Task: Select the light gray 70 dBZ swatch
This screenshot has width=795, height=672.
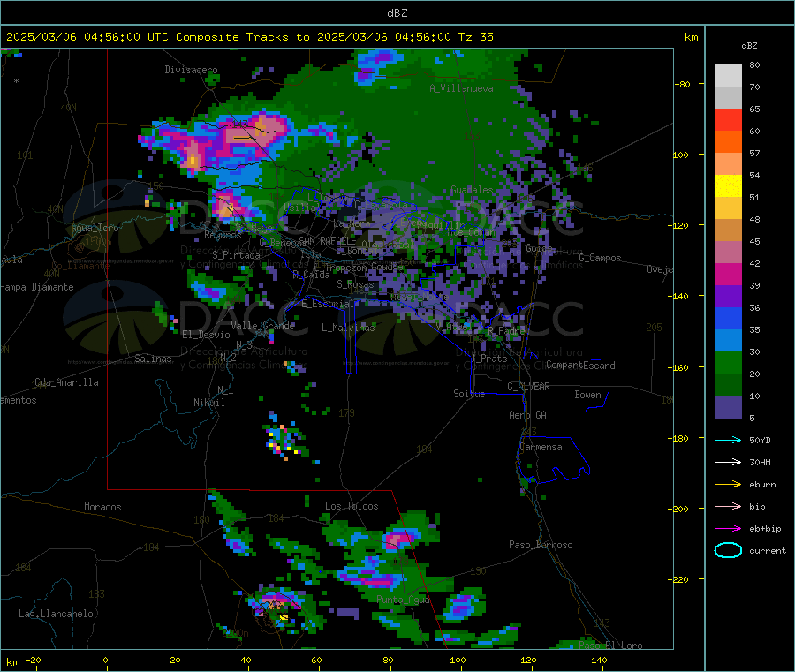Action: point(728,76)
